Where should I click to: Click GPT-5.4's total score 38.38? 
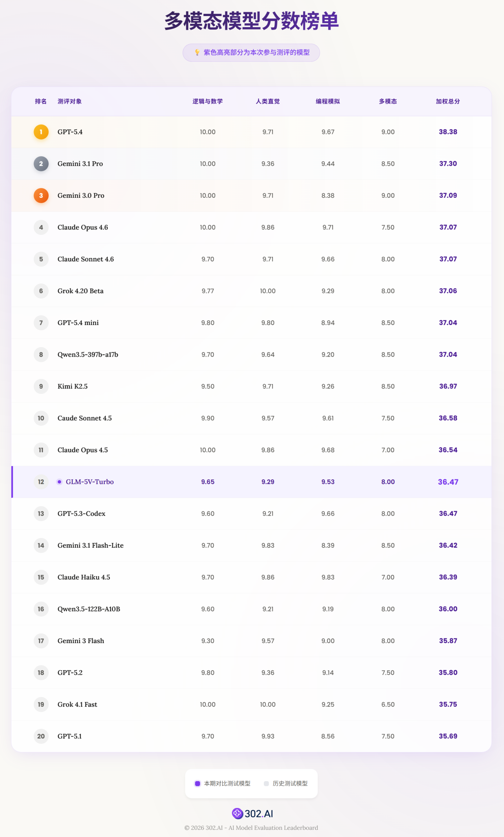pos(448,132)
